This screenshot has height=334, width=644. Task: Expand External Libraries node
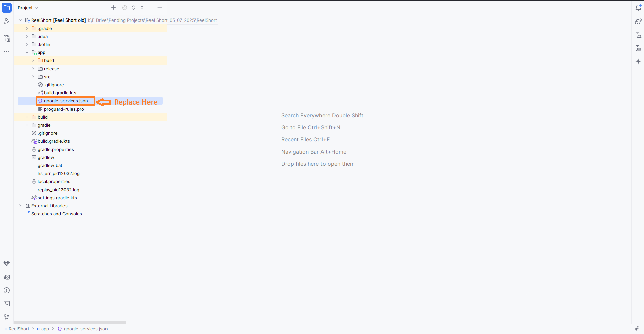tap(20, 206)
